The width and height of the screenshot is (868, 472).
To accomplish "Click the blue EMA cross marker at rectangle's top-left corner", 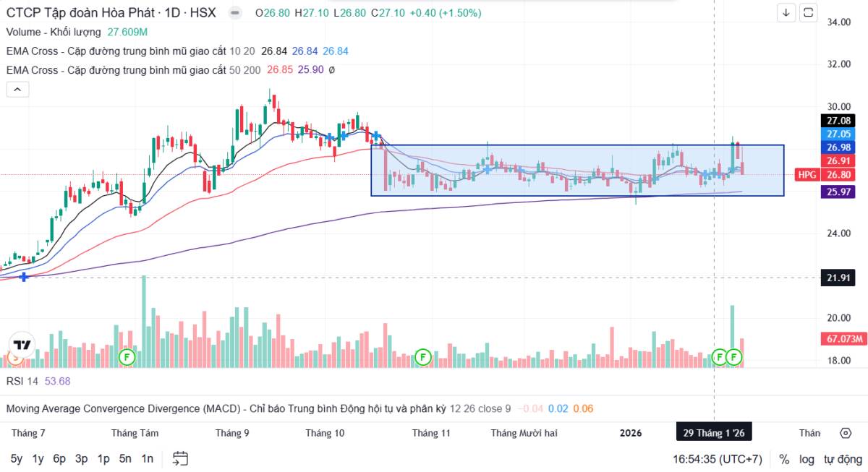I will point(376,136).
